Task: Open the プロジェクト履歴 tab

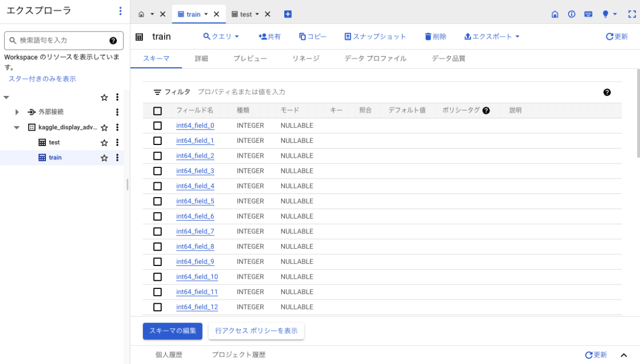Action: [x=238, y=355]
